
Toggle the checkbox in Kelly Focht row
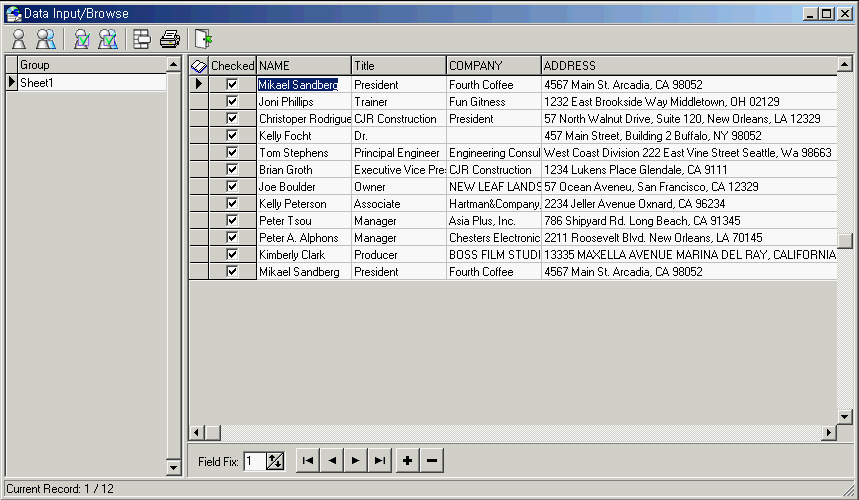(x=232, y=136)
